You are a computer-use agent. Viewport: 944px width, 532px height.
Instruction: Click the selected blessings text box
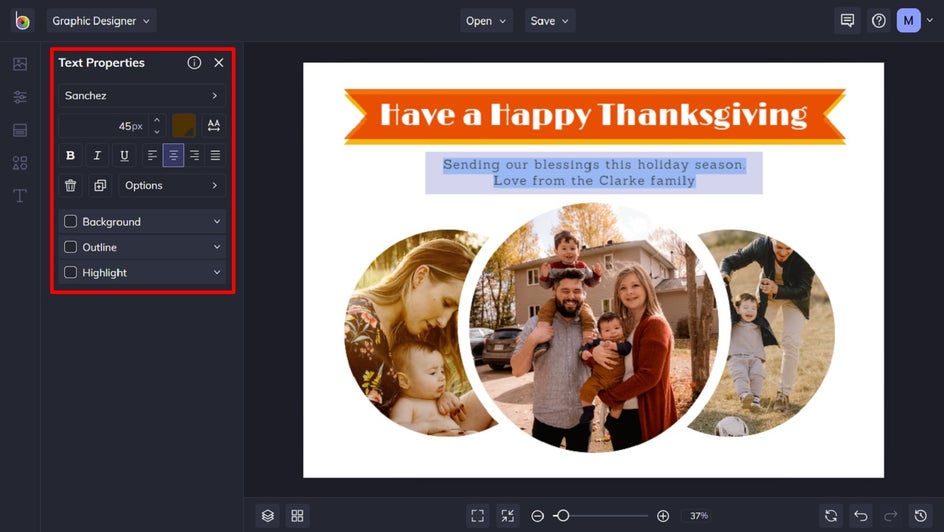594,173
